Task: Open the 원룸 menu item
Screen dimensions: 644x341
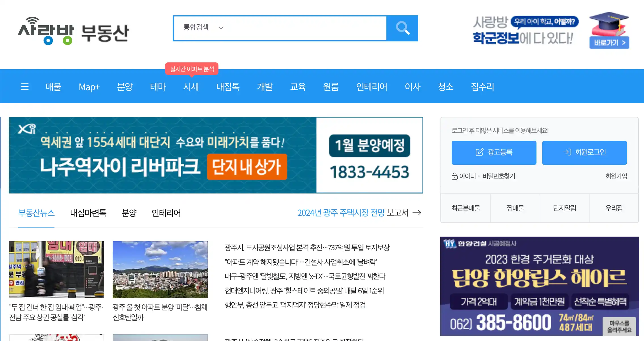Action: coord(331,87)
